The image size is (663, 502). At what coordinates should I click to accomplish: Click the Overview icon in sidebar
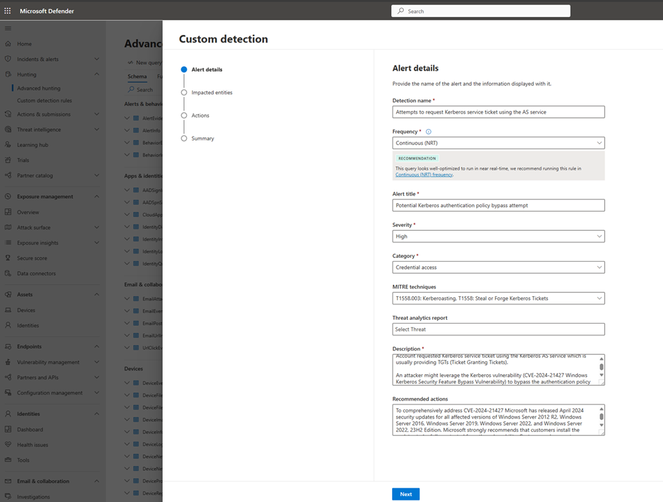point(8,212)
